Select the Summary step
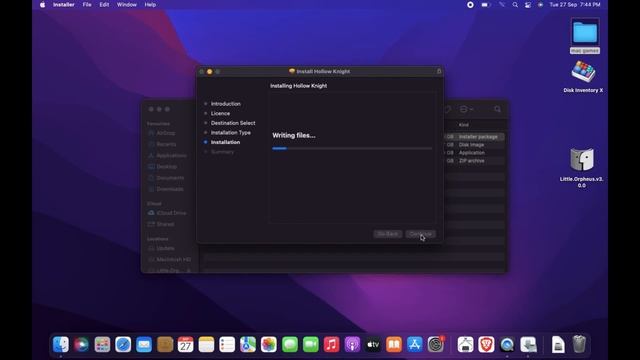 point(222,152)
